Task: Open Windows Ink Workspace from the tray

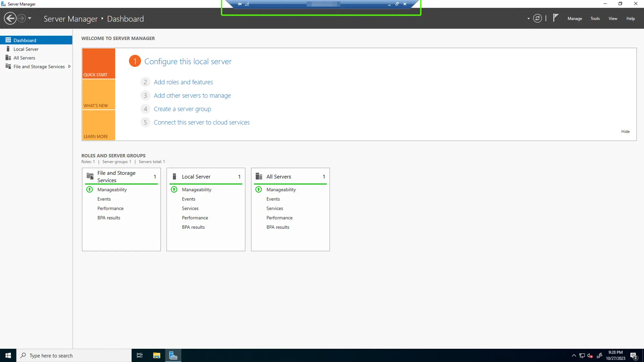Action: click(x=600, y=355)
